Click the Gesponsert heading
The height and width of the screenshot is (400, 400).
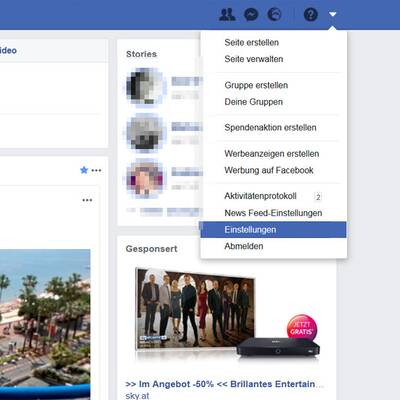[151, 249]
